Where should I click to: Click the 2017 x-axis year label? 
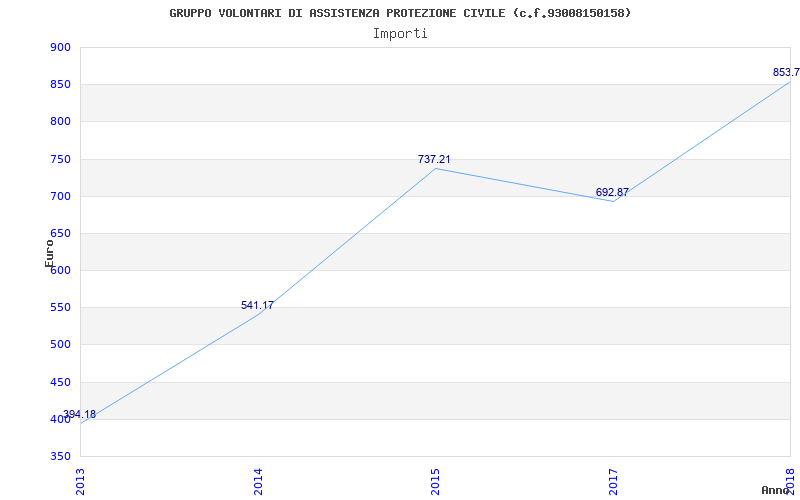point(613,479)
